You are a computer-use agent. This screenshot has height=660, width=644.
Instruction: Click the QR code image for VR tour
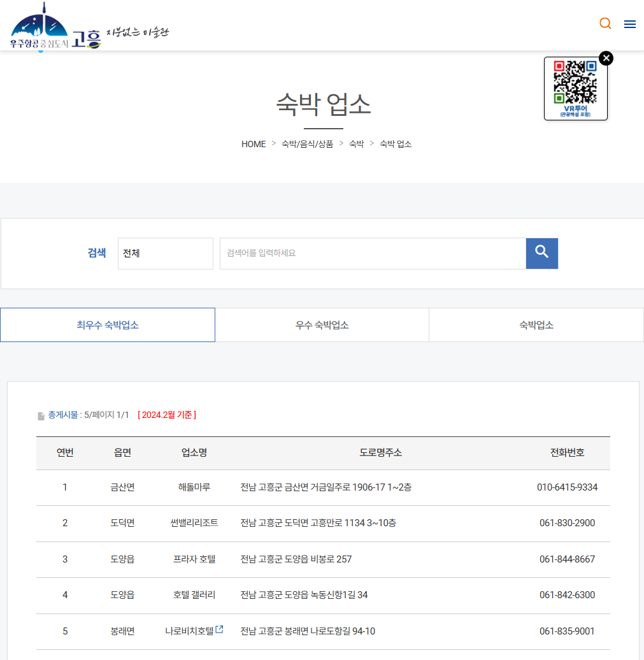pyautogui.click(x=575, y=83)
